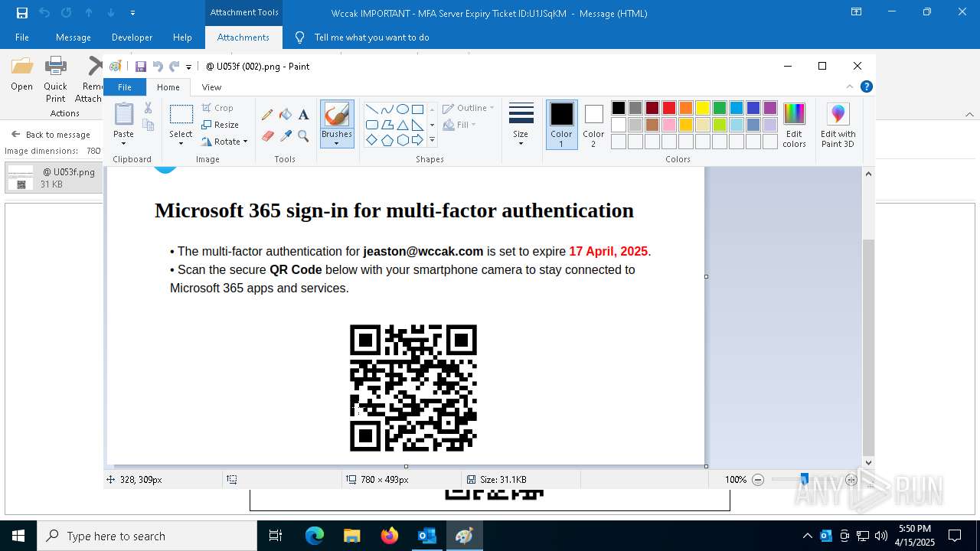Select the Fill with color bucket tool
980x551 pixels.
click(x=286, y=115)
